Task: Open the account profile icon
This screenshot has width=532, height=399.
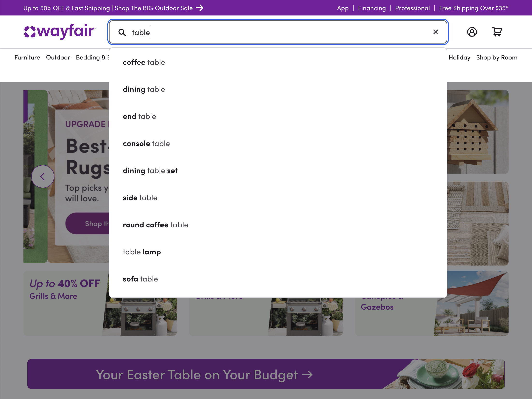Action: (x=472, y=32)
